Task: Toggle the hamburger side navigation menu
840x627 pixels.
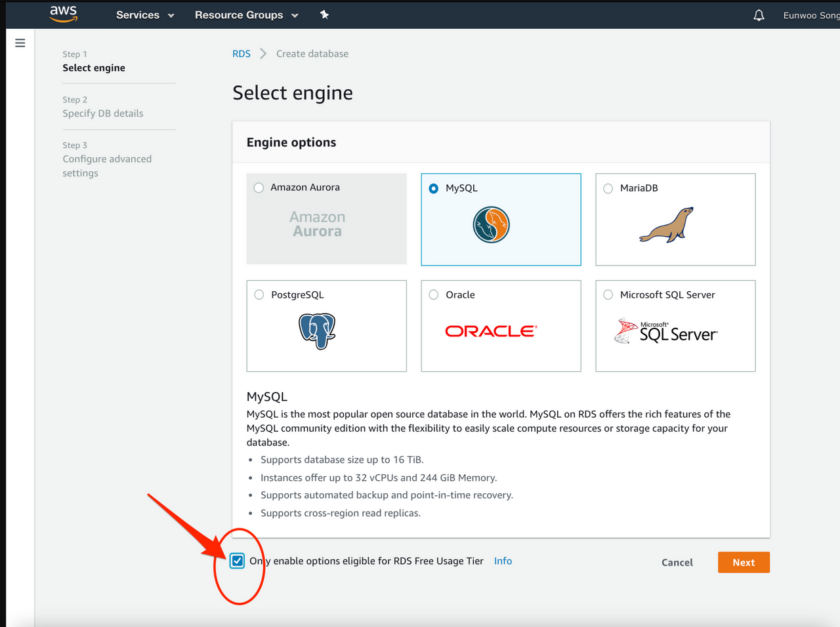Action: pos(20,43)
